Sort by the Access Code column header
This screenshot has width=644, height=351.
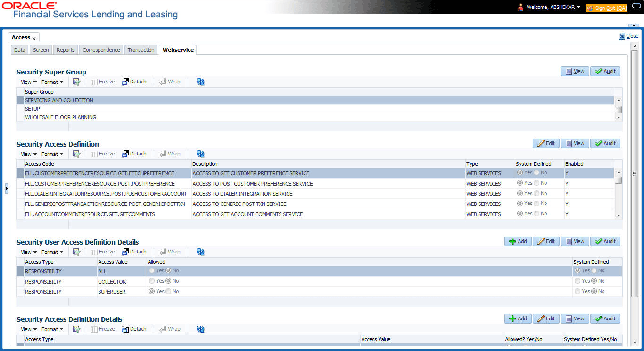coord(107,164)
